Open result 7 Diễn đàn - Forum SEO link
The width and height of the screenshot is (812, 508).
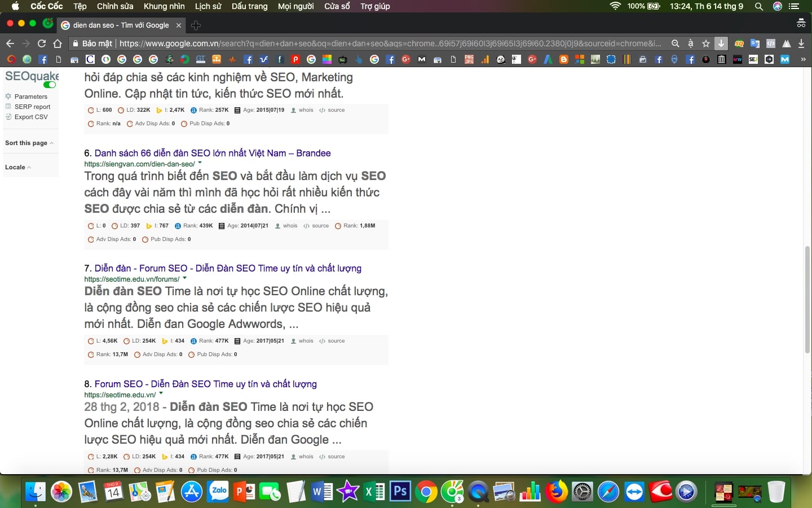228,268
